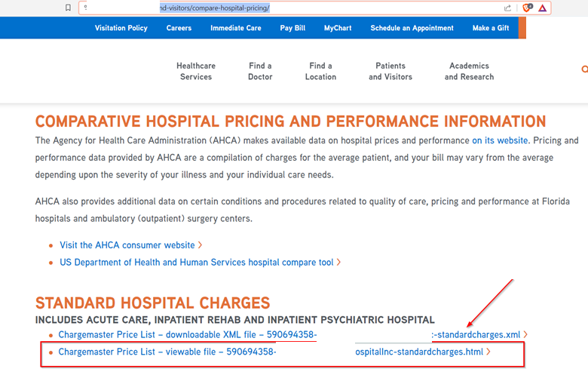Go to the Careers page

click(179, 28)
